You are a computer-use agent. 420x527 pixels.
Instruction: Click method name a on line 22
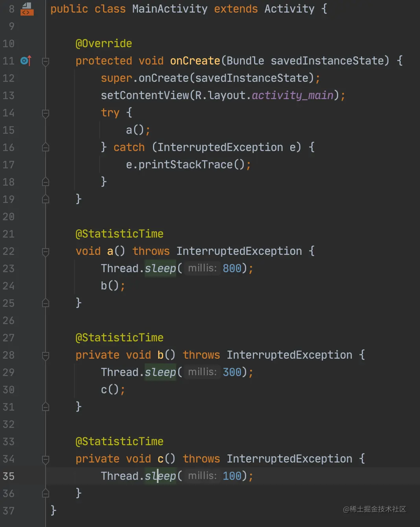tap(110, 251)
